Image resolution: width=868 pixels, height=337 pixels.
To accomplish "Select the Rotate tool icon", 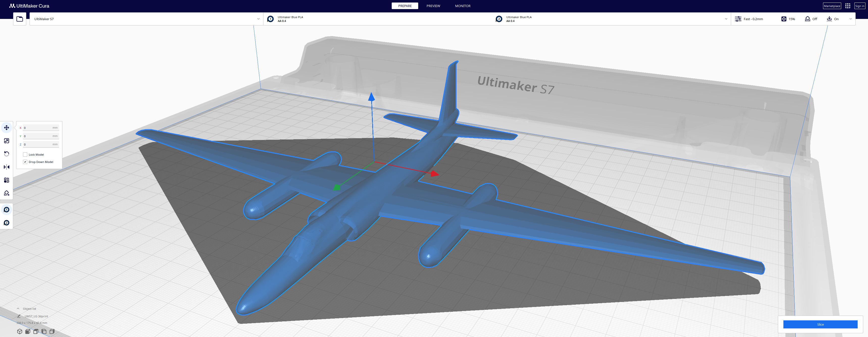I will tap(6, 154).
